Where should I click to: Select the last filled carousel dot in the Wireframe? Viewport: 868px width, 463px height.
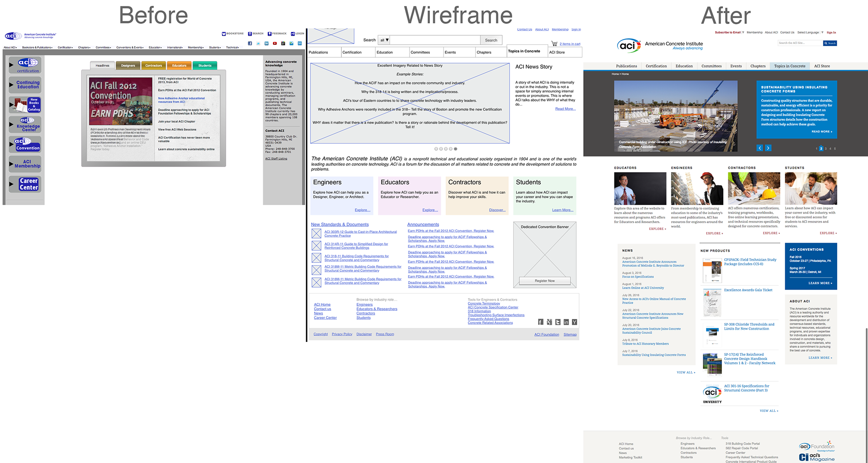coord(455,149)
